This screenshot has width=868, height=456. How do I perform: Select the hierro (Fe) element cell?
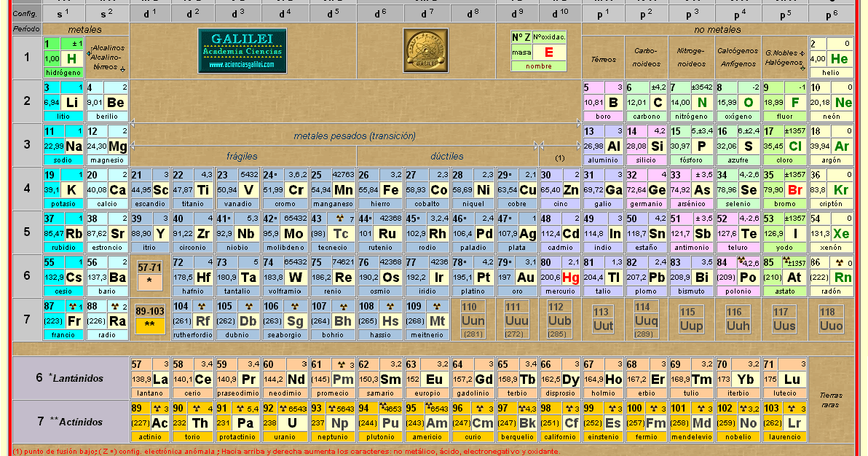tap(380, 189)
